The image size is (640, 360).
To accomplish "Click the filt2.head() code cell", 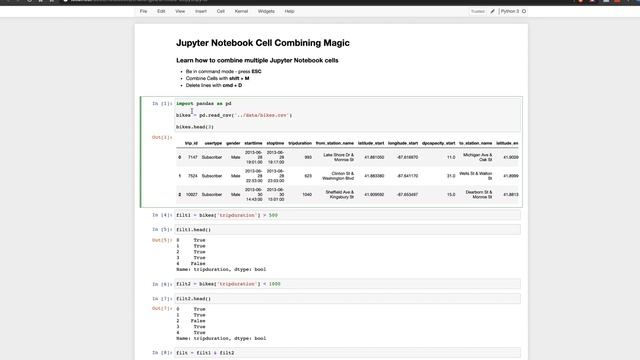I will [x=348, y=299].
